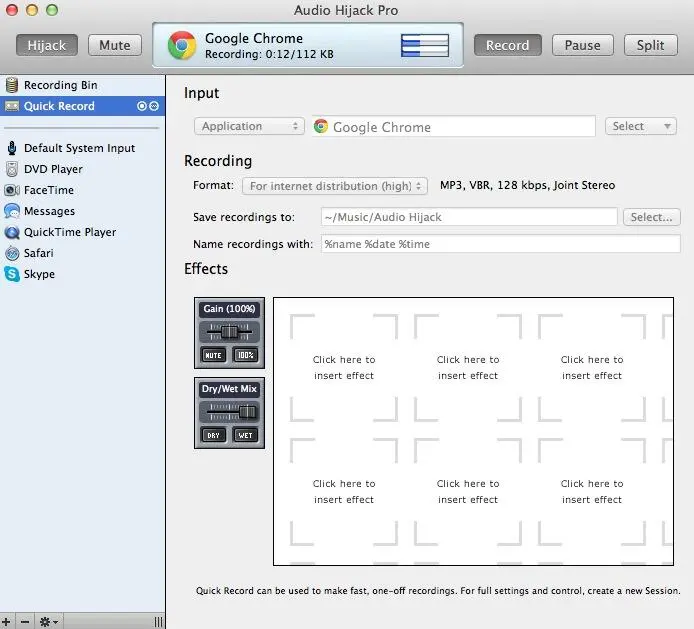Choose the DVD Player icon in sidebar
The width and height of the screenshot is (694, 629).
pyautogui.click(x=12, y=169)
